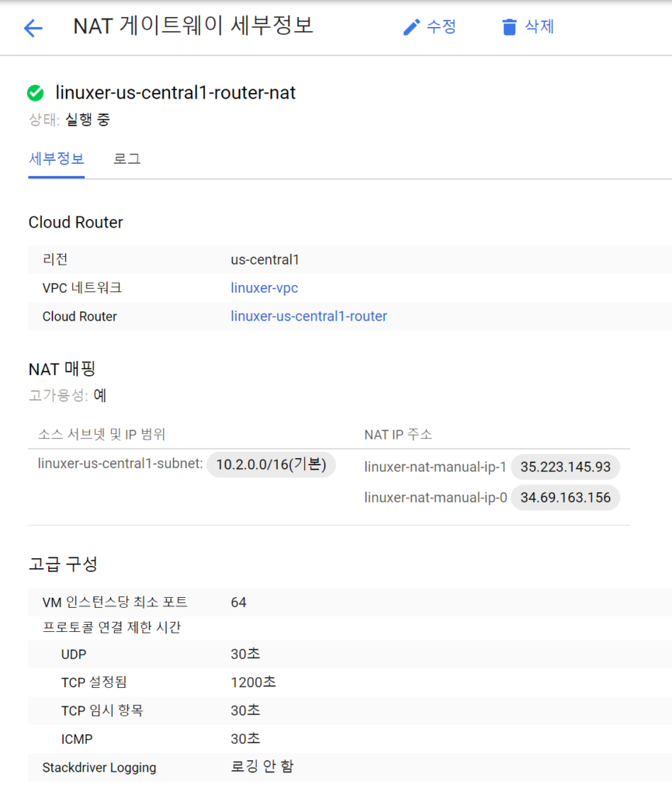Click the us-central1 region value

tap(265, 259)
